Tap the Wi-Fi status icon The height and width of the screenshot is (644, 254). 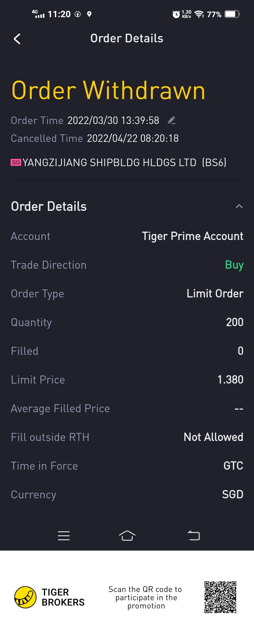tap(199, 14)
